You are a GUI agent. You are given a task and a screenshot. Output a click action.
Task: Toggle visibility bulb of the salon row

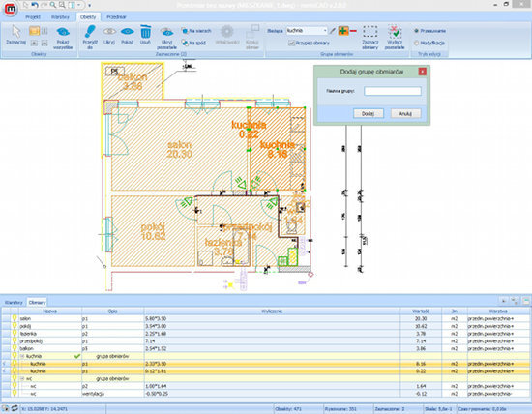tap(15, 318)
